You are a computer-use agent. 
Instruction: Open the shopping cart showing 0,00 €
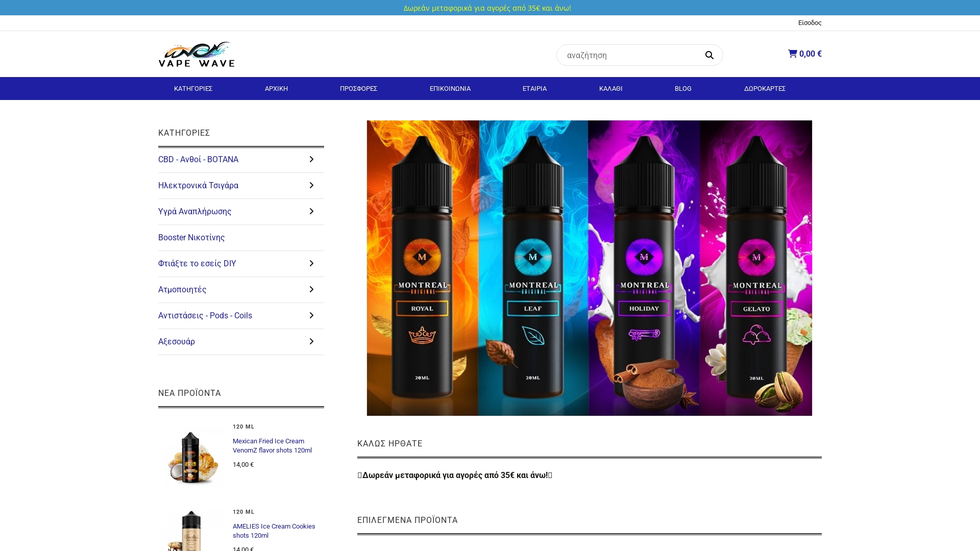805,53
